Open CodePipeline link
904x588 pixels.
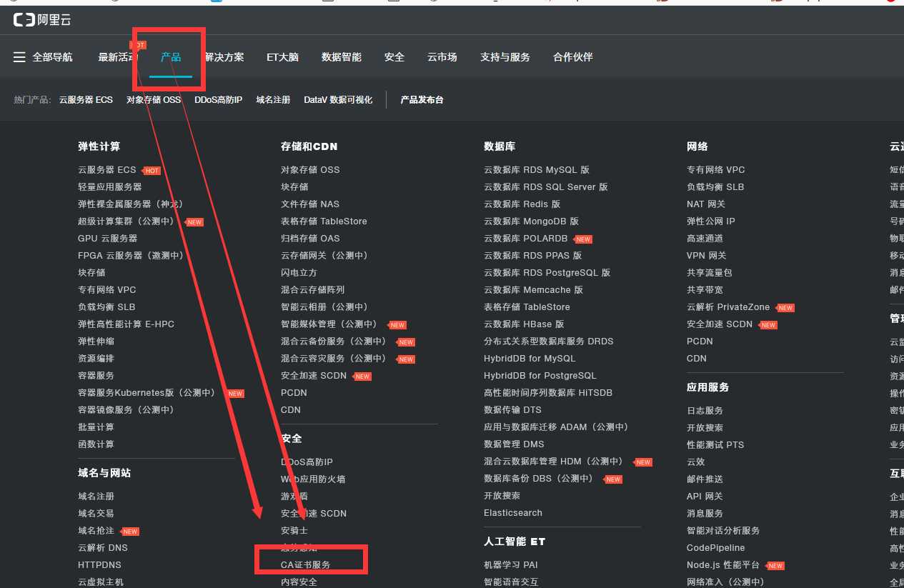point(716,548)
